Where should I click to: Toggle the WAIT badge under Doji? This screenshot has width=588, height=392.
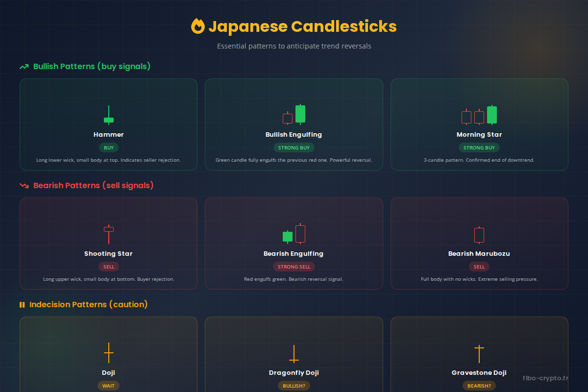[108, 386]
